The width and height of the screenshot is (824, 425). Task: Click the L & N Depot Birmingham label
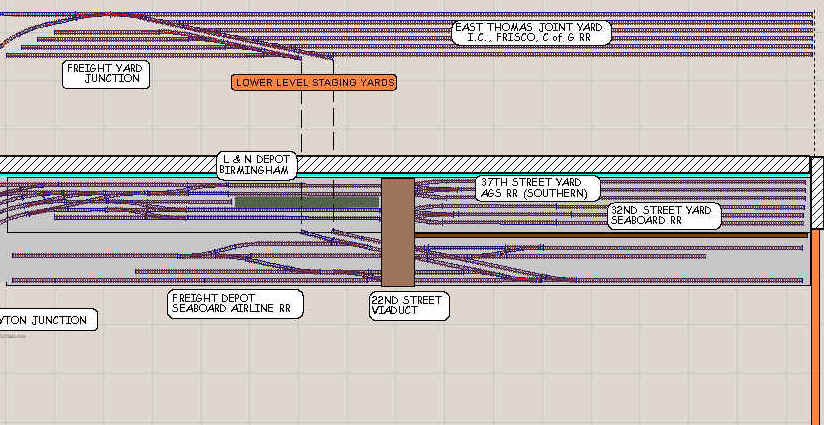[257, 166]
